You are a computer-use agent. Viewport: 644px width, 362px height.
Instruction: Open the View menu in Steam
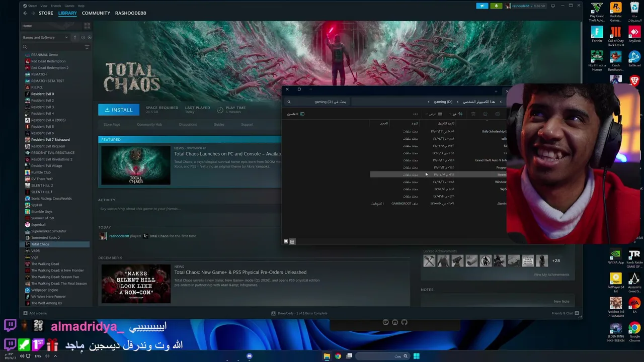[x=44, y=6]
